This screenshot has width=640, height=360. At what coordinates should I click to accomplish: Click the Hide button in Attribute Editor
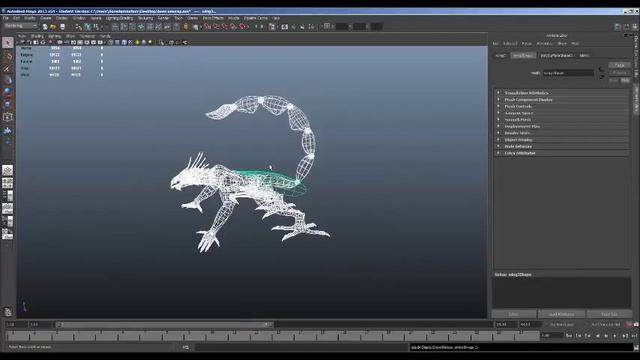tap(625, 80)
